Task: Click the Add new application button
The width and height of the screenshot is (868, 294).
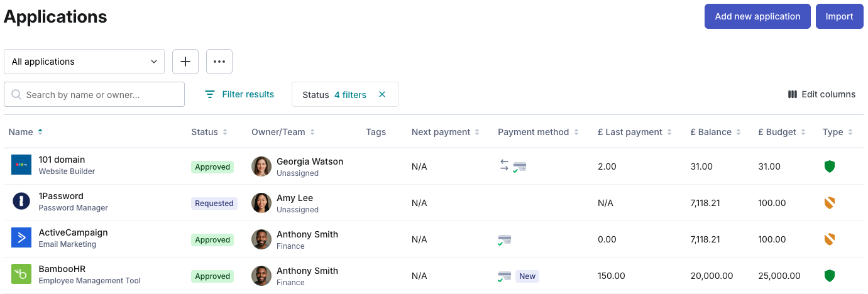Action: click(x=757, y=16)
